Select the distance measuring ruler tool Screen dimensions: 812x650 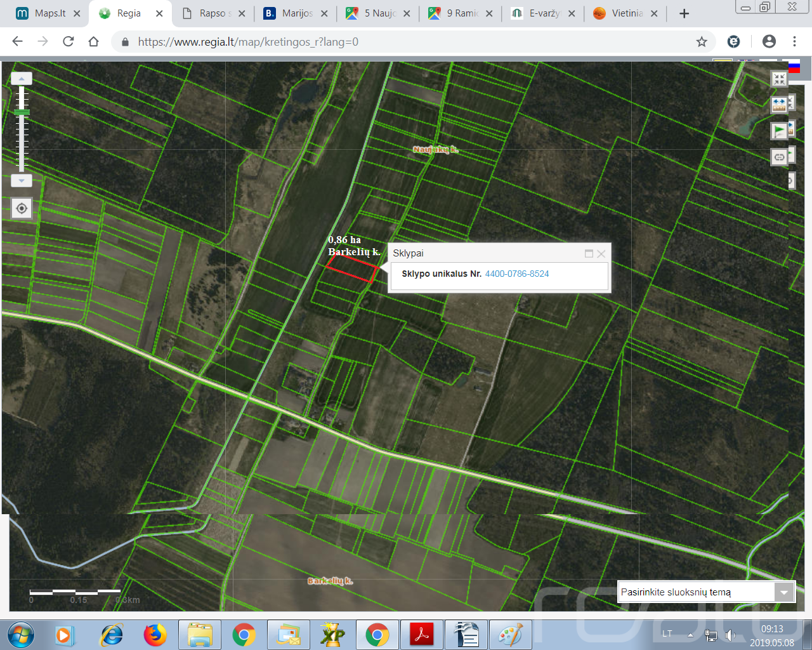pyautogui.click(x=779, y=105)
